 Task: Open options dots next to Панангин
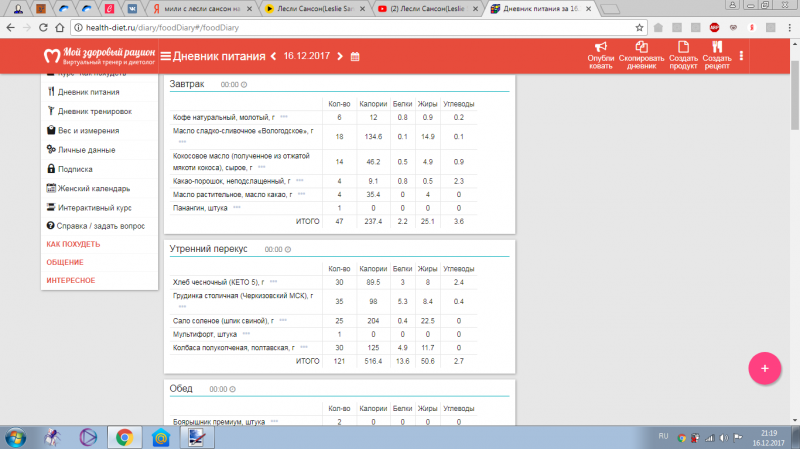click(237, 208)
